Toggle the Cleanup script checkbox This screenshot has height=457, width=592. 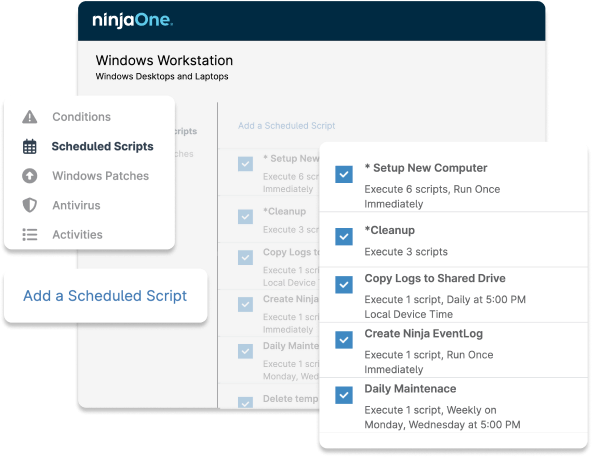pyautogui.click(x=344, y=237)
